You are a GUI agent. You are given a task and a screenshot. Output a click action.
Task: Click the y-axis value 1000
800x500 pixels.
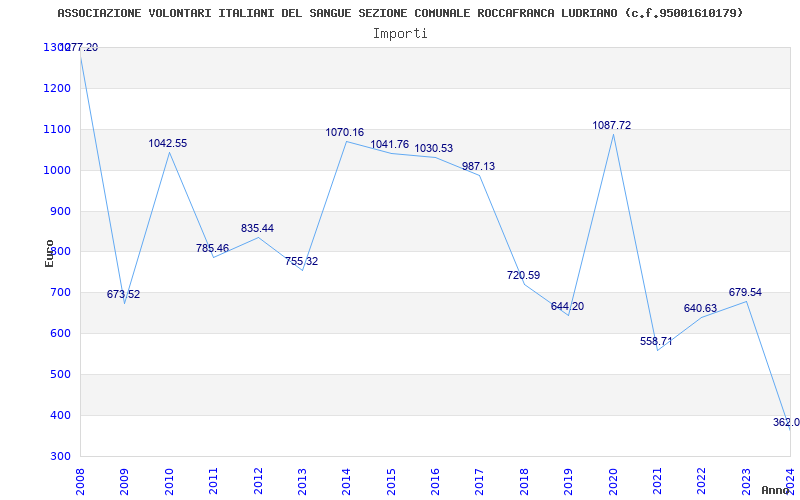point(57,170)
